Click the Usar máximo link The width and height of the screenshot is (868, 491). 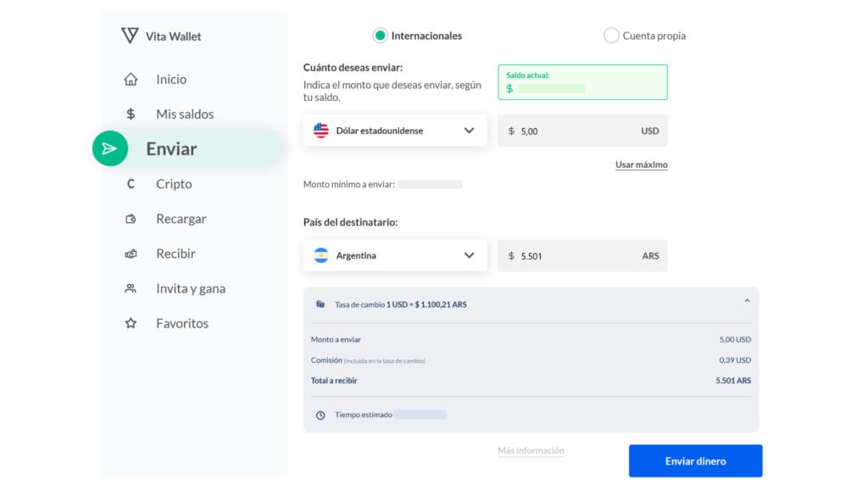[641, 165]
